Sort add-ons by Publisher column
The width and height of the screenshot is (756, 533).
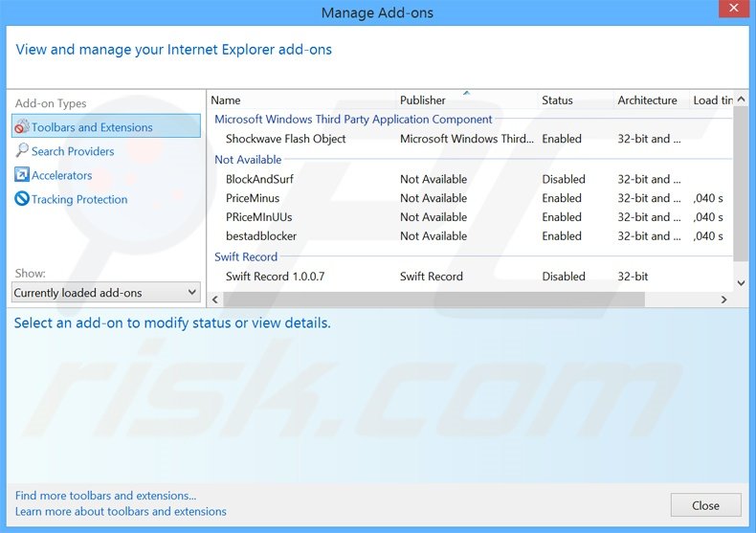(422, 100)
